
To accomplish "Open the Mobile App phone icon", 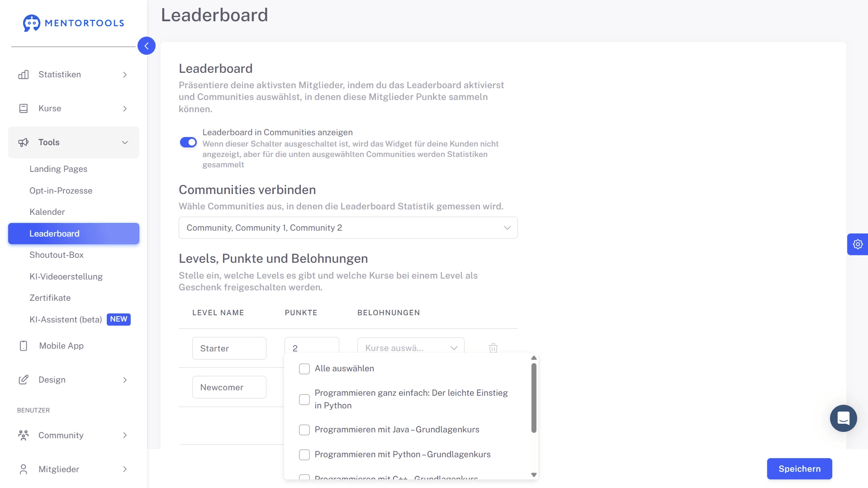I will point(23,346).
